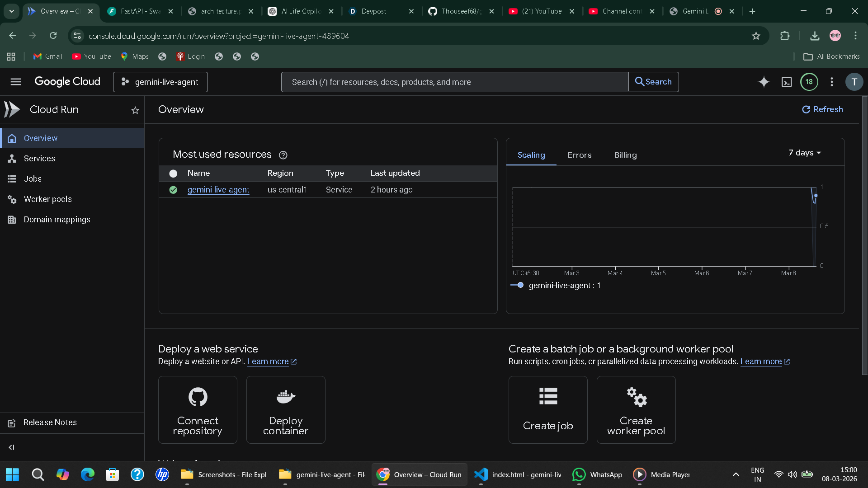Screen dimensions: 868x488
Task: Open notifications badge showing 18
Action: 809,82
